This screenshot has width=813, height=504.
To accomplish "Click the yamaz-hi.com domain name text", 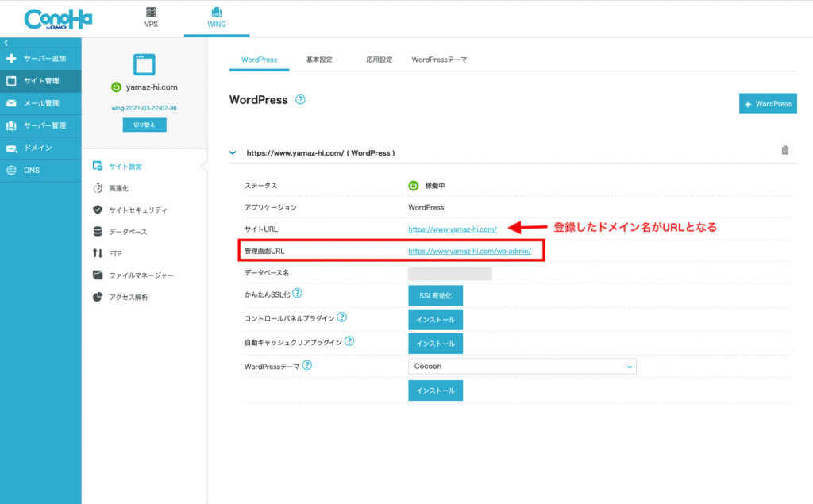I will (x=152, y=87).
